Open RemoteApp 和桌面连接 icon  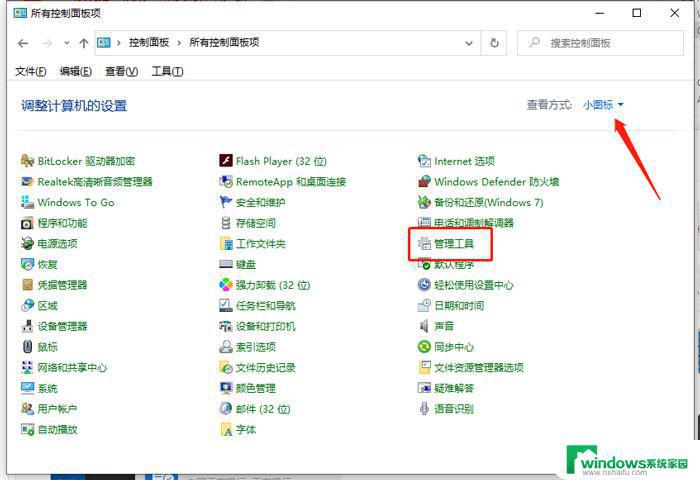(226, 182)
